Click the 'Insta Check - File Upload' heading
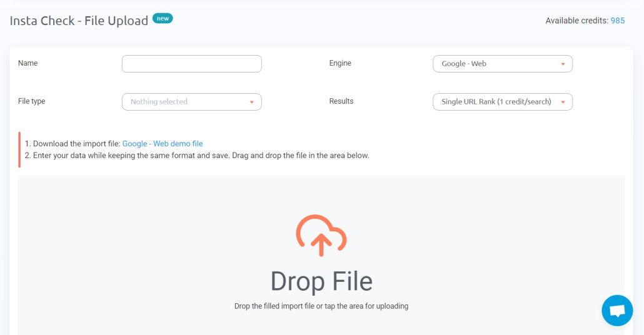Screen dimensions: 644x335 pyautogui.click(x=79, y=21)
